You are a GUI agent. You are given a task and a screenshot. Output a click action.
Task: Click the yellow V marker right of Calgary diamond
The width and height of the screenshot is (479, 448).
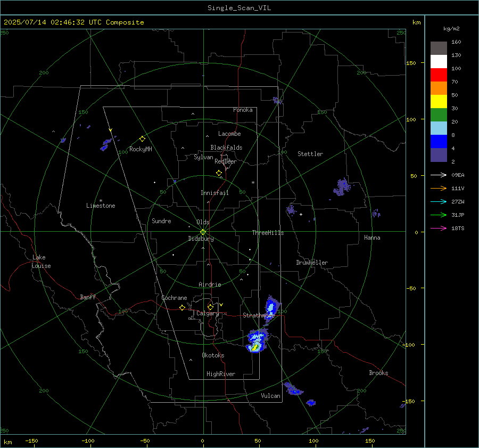[x=221, y=305]
